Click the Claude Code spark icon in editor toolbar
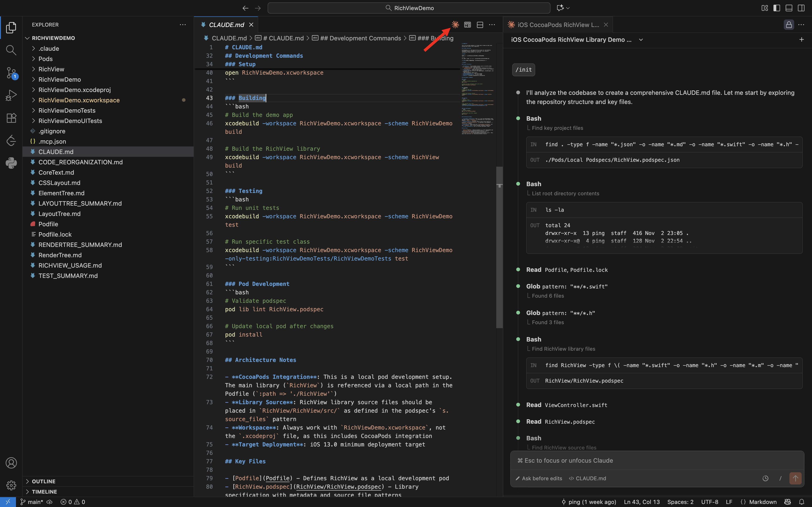 455,25
